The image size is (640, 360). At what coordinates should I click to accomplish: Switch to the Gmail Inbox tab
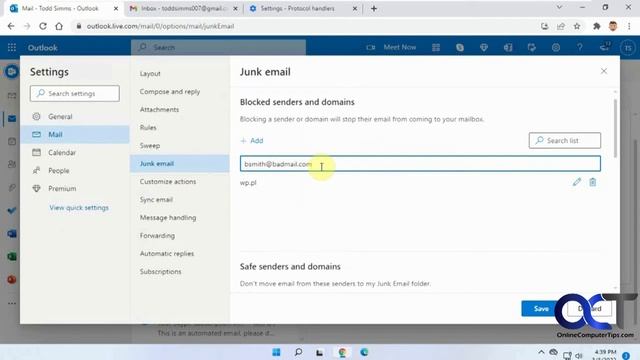click(183, 8)
